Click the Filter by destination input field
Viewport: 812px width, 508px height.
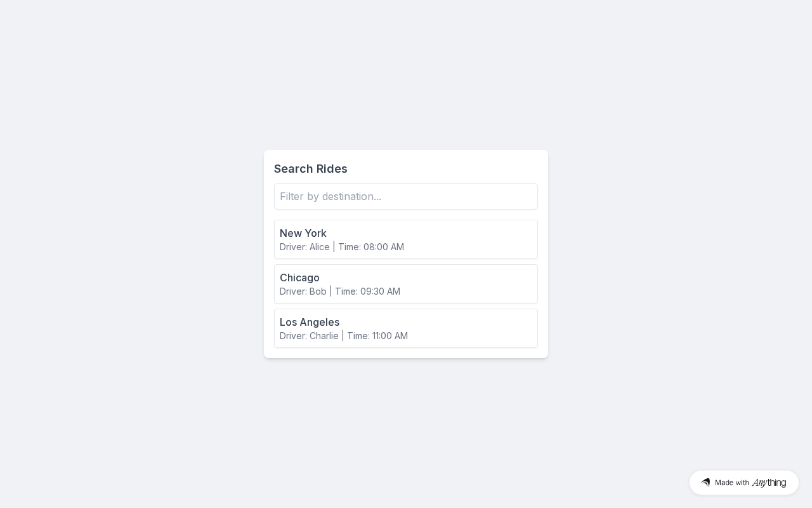pyautogui.click(x=405, y=196)
